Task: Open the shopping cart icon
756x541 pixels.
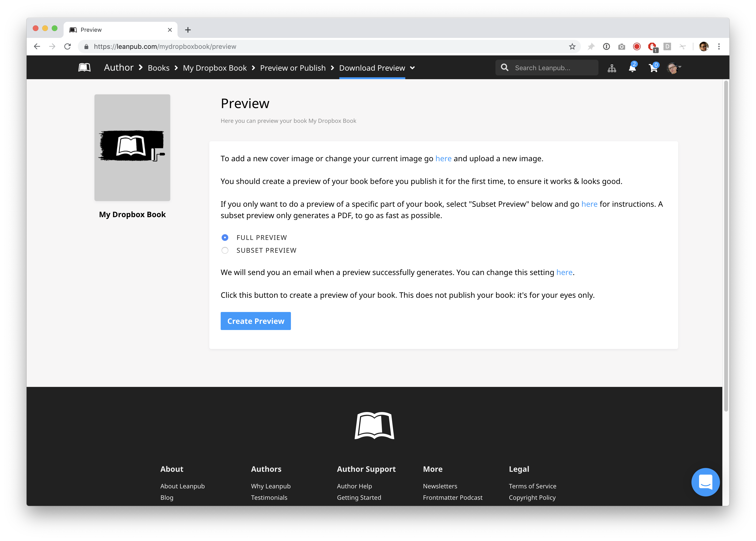Action: pos(653,68)
